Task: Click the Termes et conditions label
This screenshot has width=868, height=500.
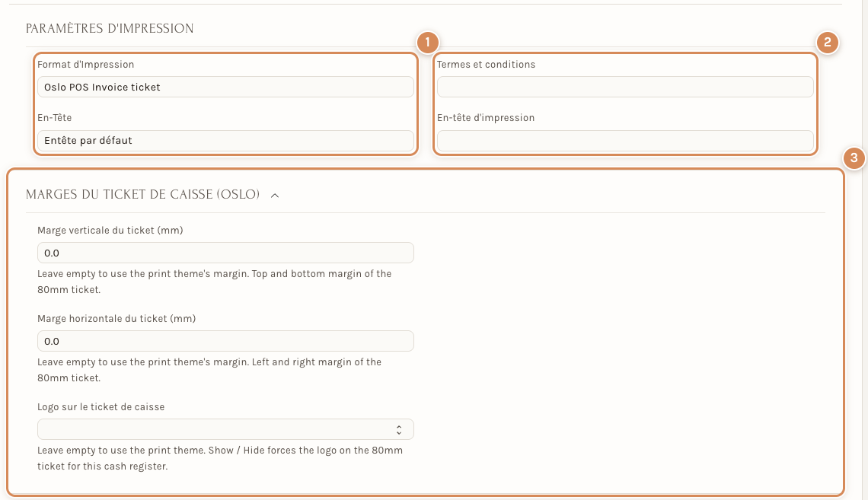Action: (x=486, y=65)
